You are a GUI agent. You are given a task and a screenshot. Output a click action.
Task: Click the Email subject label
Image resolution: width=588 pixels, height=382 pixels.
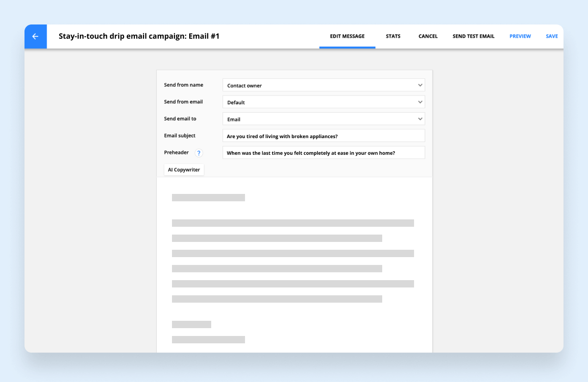[x=179, y=136]
